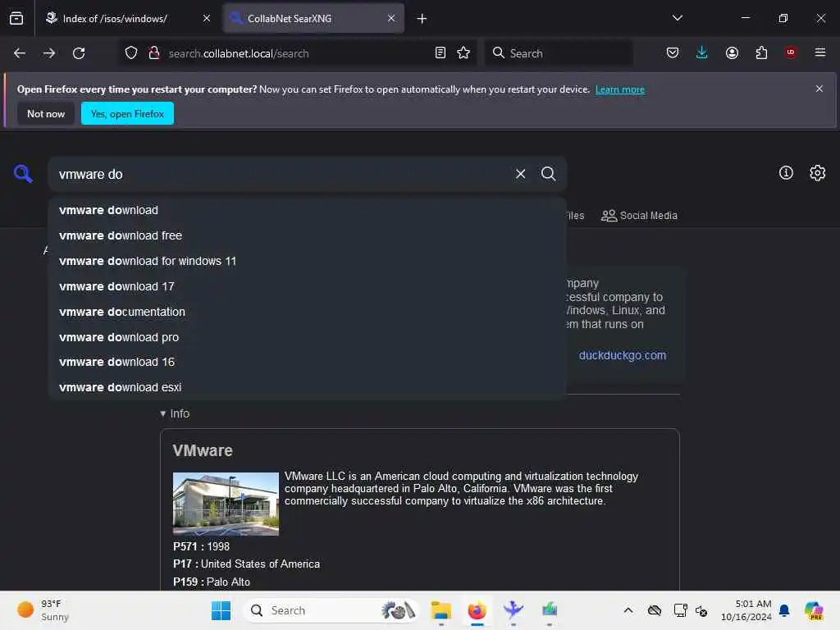Open a new tab with the plus button
This screenshot has width=840, height=630.
(x=422, y=19)
